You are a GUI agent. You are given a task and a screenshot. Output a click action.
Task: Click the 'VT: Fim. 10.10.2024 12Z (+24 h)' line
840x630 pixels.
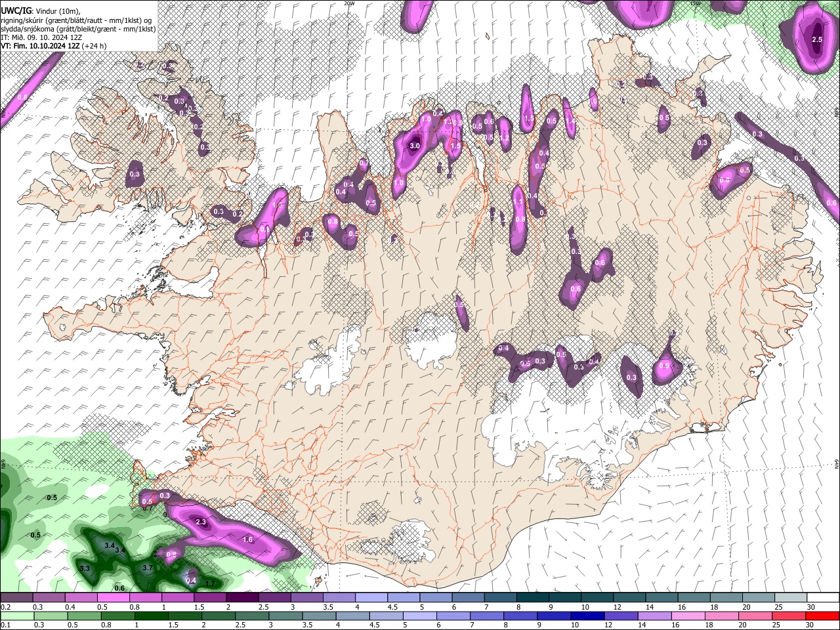53,46
